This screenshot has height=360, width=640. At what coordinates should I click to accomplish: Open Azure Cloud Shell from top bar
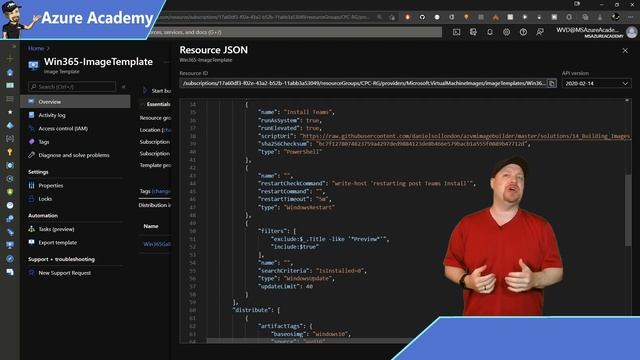456,32
